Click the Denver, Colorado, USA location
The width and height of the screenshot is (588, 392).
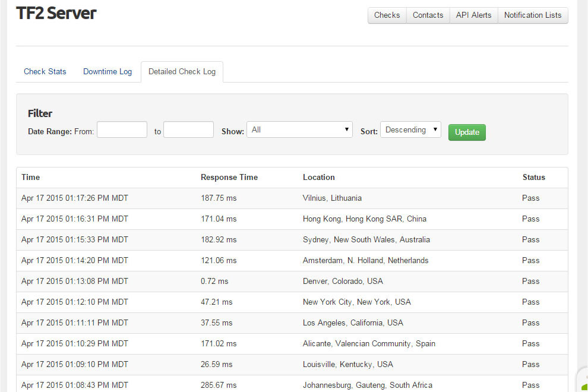pos(343,282)
